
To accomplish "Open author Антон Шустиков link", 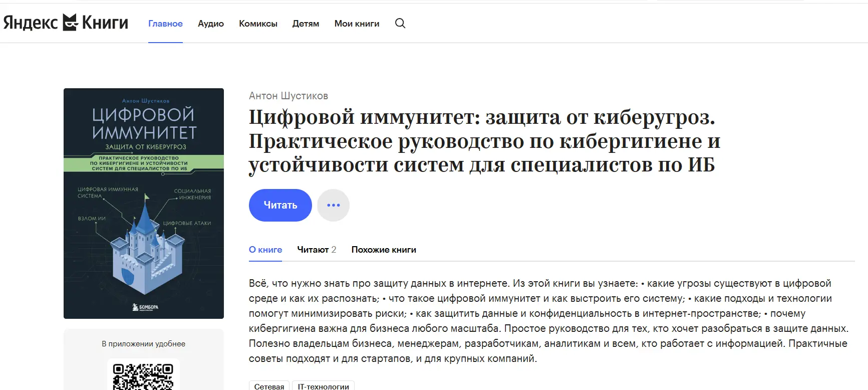I will [288, 96].
